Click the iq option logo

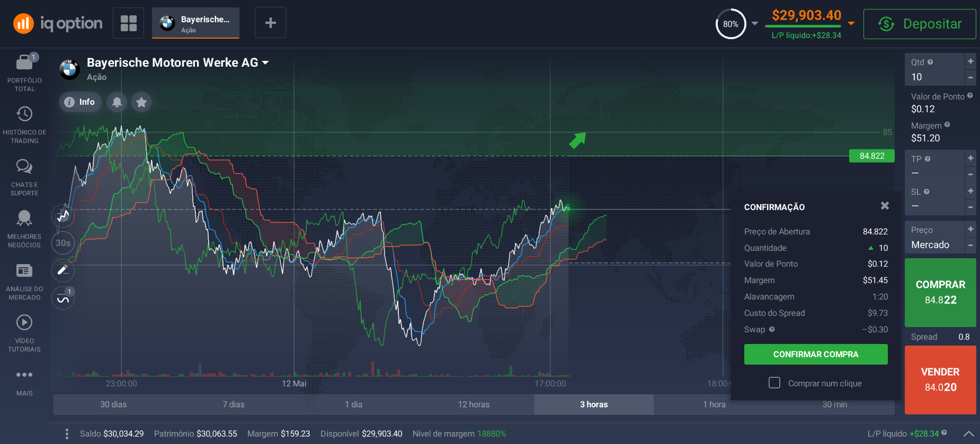(x=58, y=23)
